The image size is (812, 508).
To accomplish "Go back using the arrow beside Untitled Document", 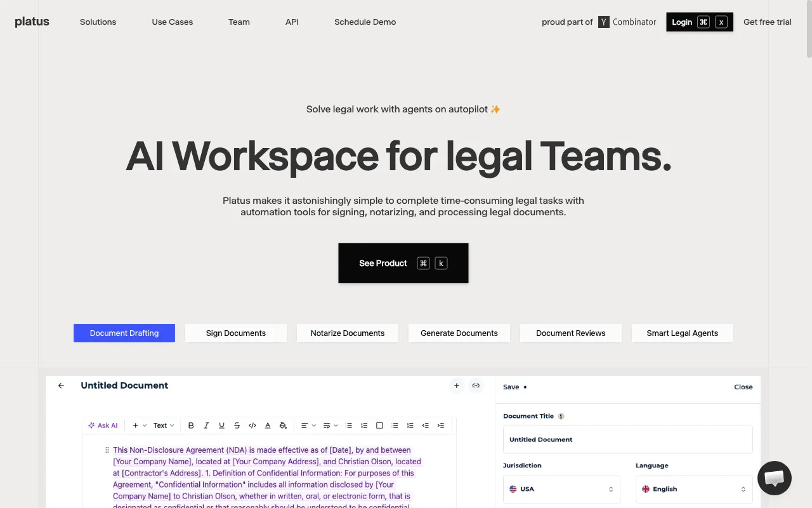I will pos(61,385).
